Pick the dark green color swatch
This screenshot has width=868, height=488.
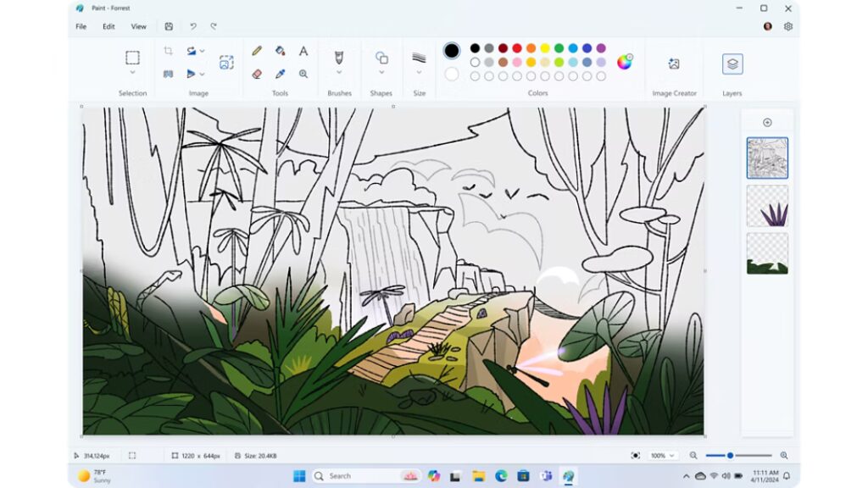click(559, 48)
